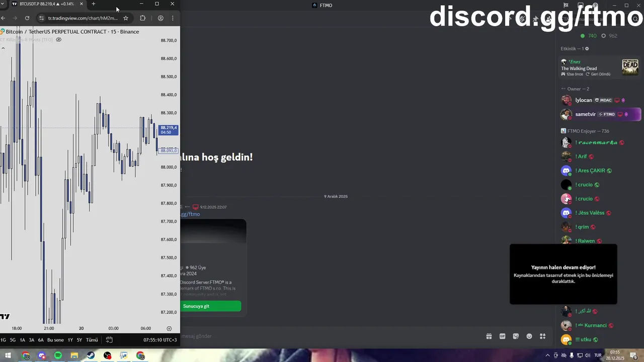
Task: Open Chrome three-dot menu
Action: [173, 18]
